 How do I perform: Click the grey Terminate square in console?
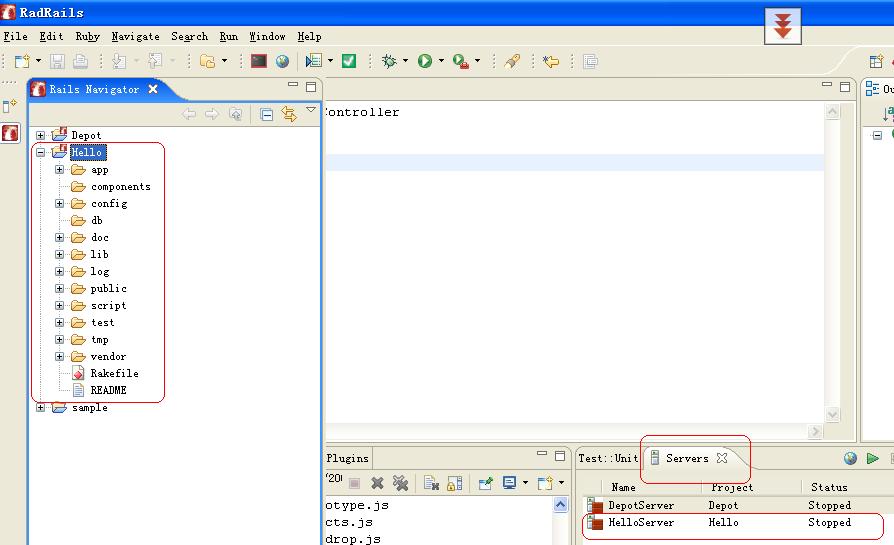(354, 483)
